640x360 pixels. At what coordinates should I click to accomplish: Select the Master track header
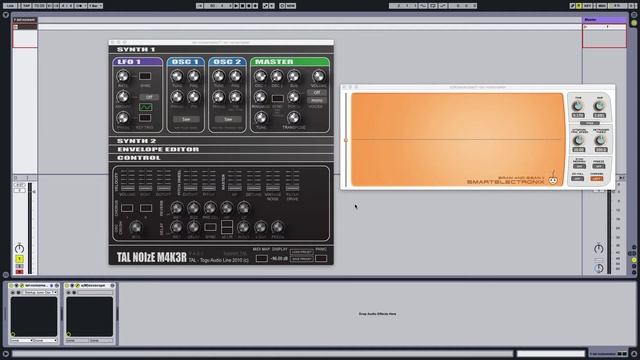click(x=604, y=20)
